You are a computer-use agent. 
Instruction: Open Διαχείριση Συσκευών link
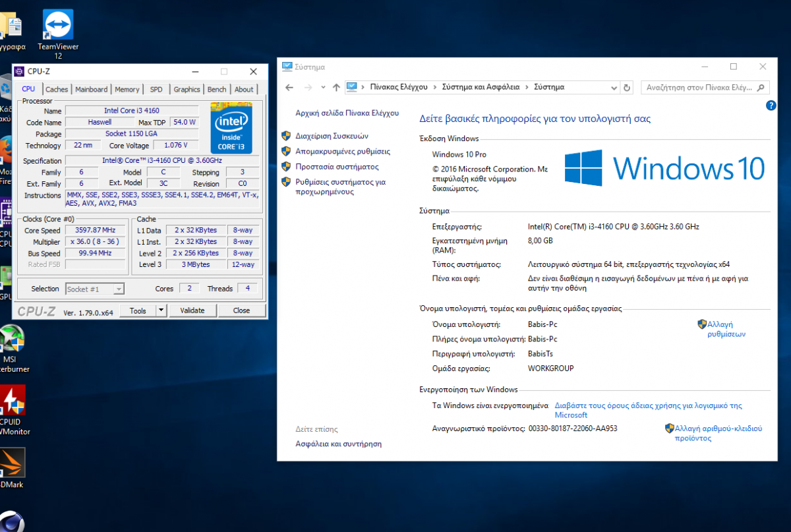pyautogui.click(x=332, y=136)
